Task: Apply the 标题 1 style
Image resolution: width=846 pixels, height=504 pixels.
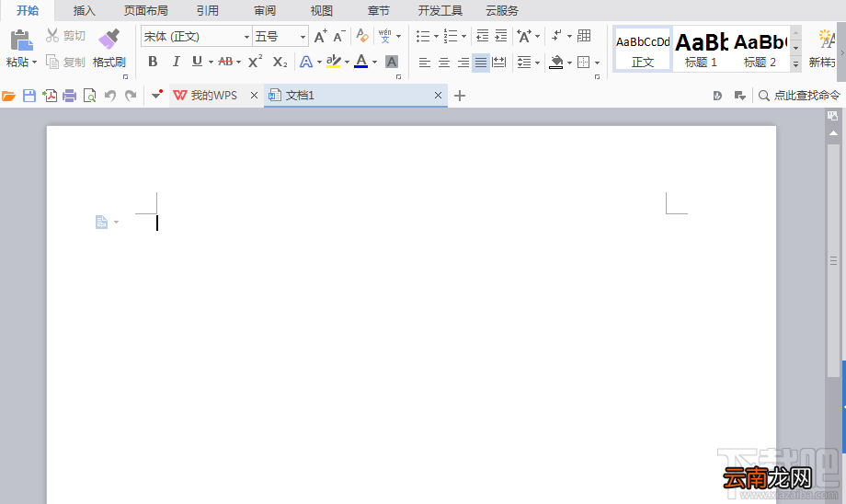Action: 702,49
